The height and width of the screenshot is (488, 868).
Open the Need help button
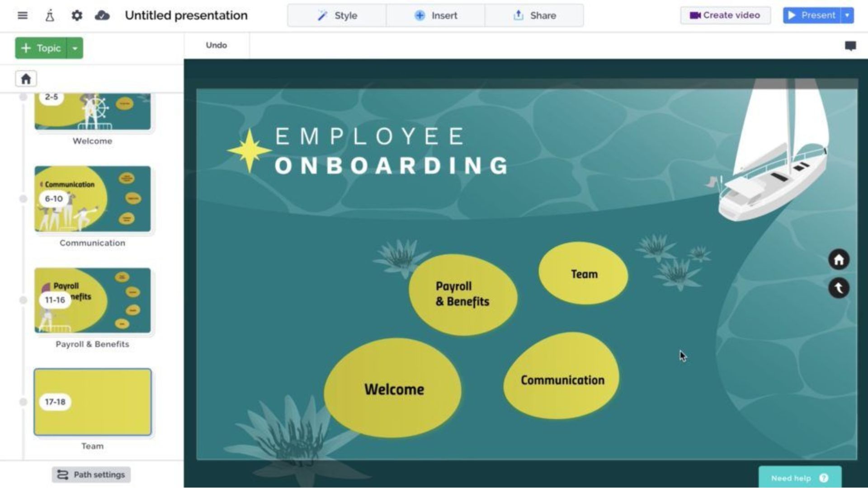[800, 478]
